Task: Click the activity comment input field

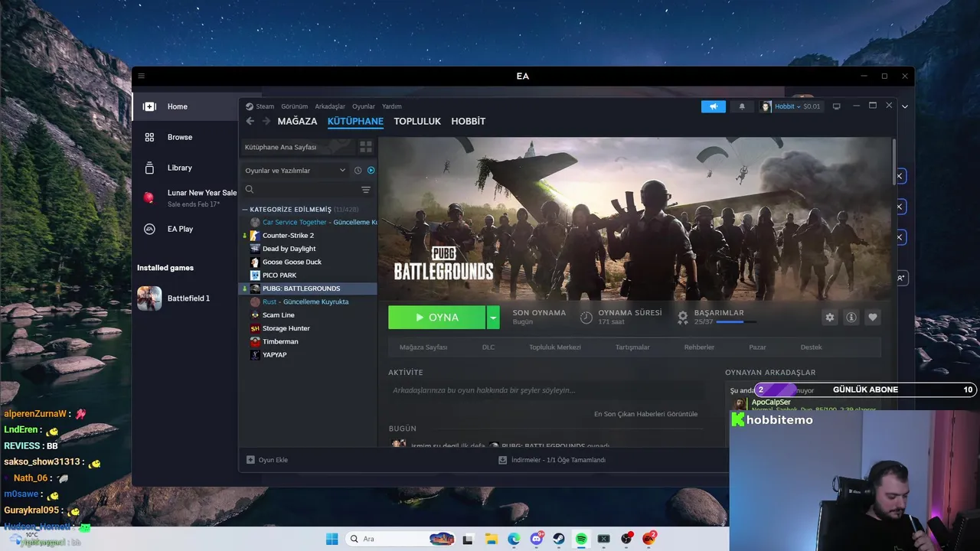Action: point(546,390)
